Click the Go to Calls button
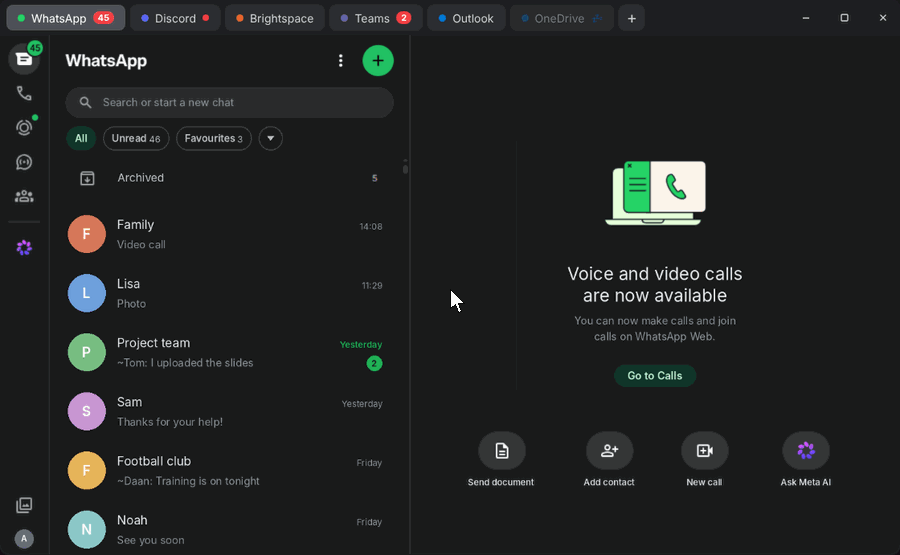 [655, 376]
